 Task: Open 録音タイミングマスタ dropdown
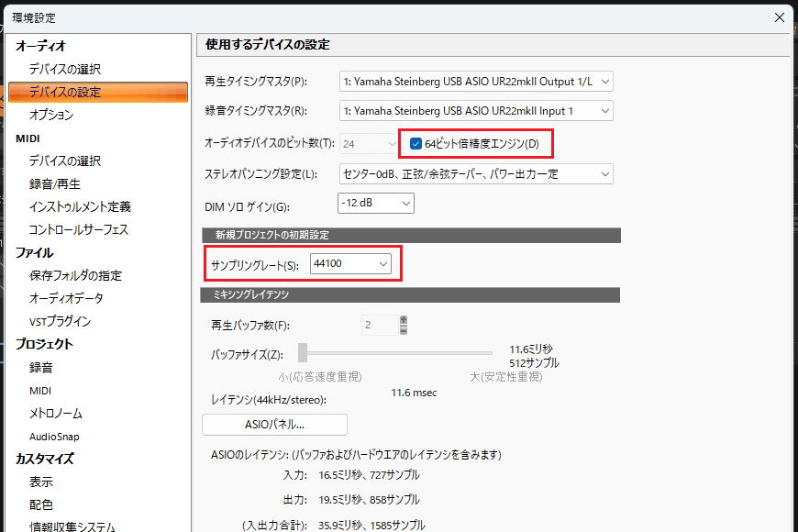click(476, 111)
